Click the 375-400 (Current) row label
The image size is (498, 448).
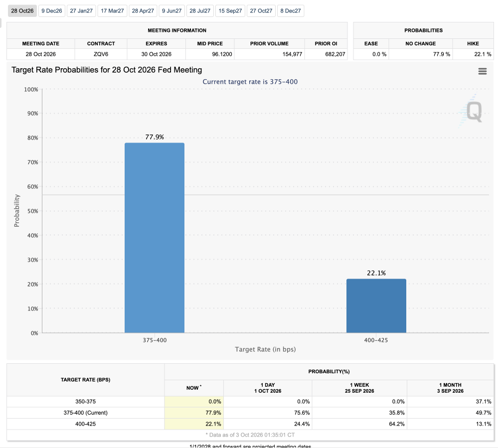pyautogui.click(x=85, y=413)
